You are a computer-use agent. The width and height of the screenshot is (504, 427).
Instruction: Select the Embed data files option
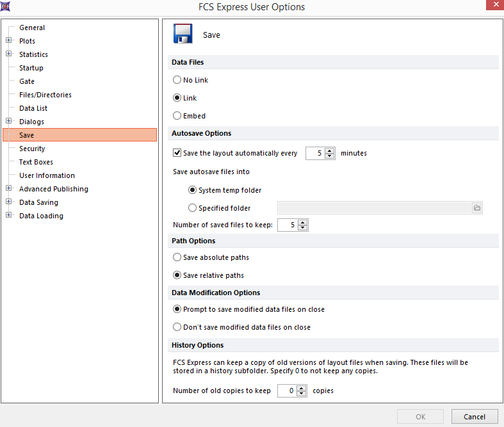[x=177, y=116]
